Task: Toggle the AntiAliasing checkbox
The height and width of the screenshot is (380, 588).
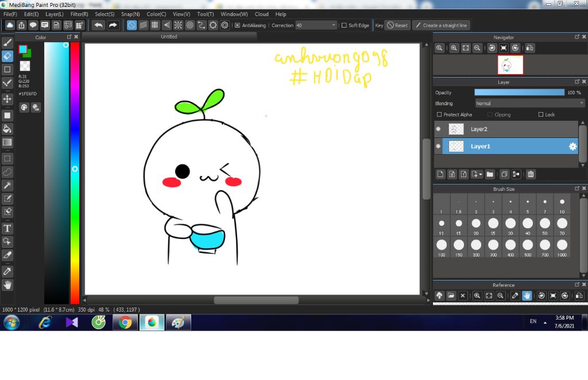Action: click(x=237, y=25)
